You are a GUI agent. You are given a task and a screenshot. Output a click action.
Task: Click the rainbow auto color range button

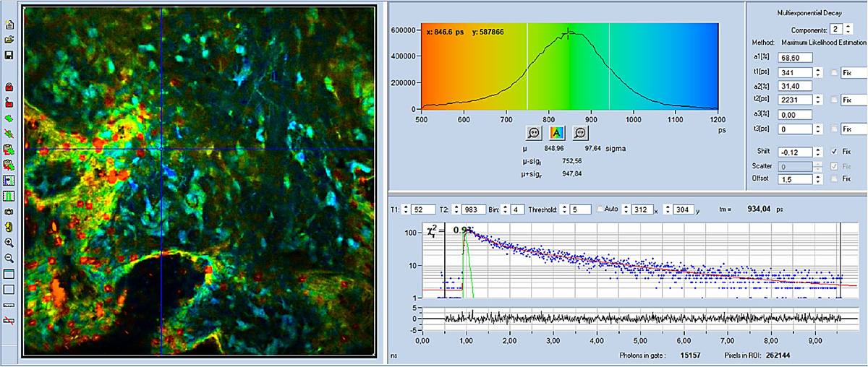[556, 133]
